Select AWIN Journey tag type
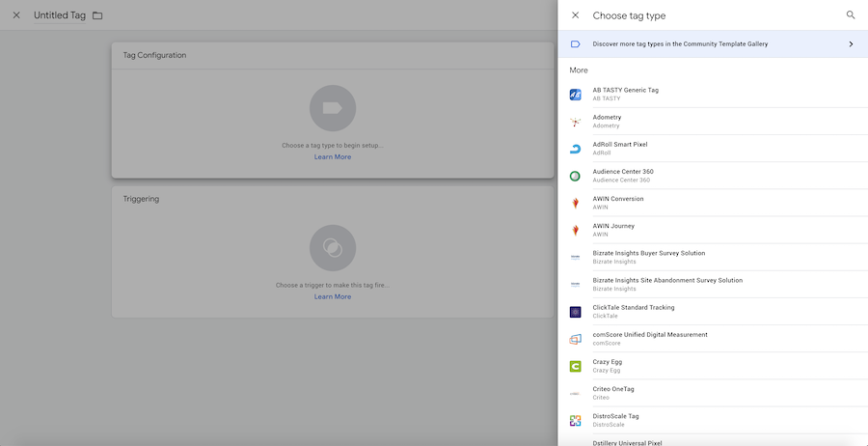The image size is (868, 446). pos(613,226)
